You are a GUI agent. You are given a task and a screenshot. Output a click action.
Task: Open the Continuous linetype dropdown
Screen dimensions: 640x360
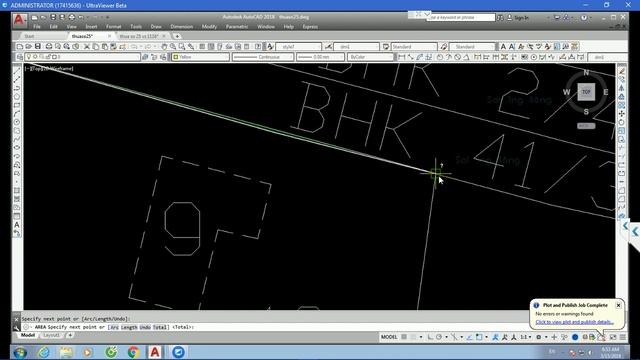262,57
